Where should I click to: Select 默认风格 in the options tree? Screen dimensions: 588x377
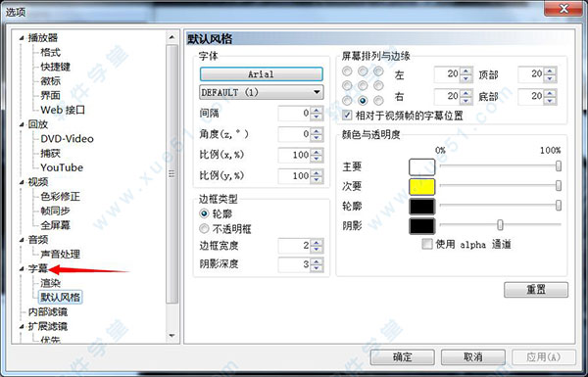pos(60,297)
